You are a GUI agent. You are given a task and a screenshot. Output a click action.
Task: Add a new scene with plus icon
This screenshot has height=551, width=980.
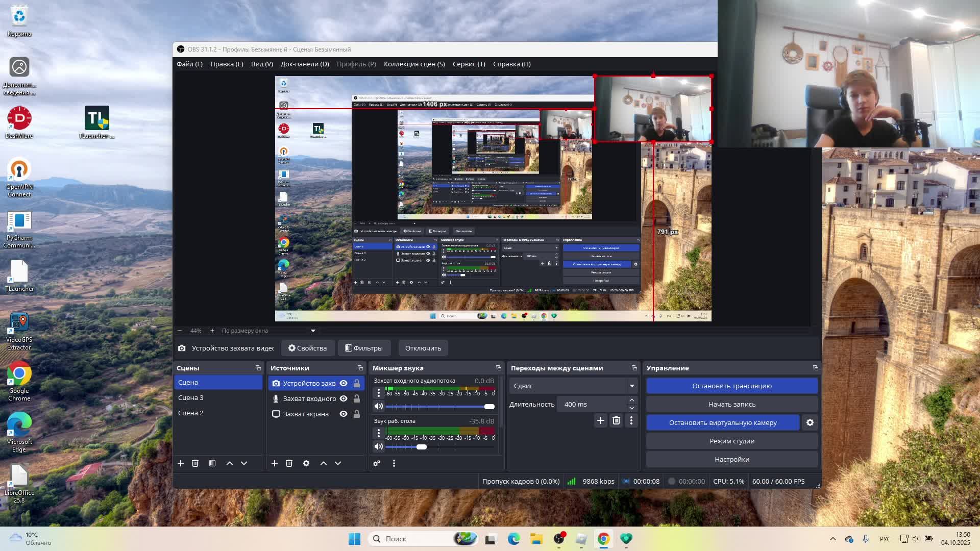181,463
